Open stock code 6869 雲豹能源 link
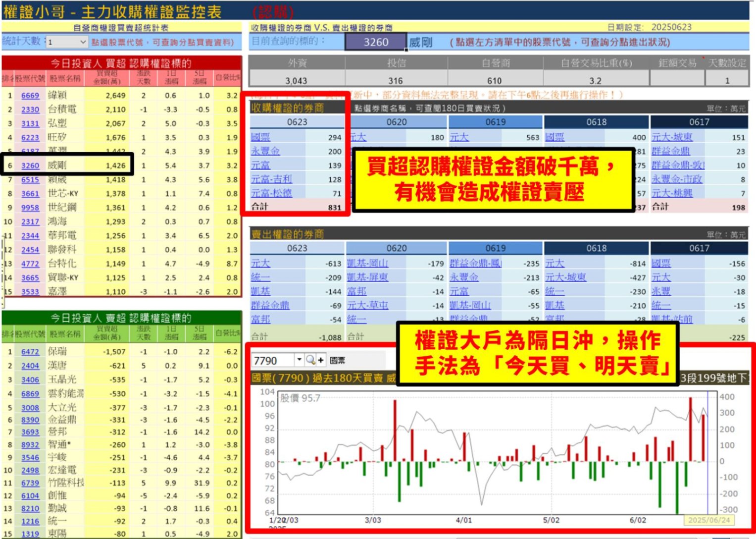 (30, 394)
